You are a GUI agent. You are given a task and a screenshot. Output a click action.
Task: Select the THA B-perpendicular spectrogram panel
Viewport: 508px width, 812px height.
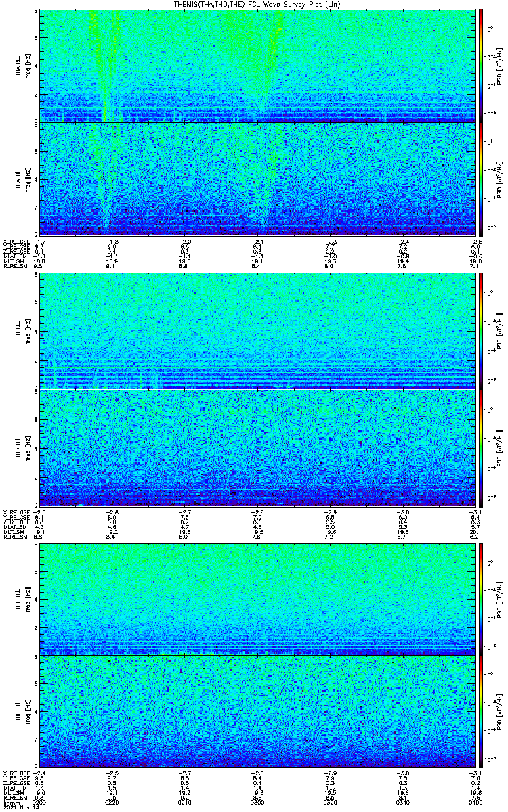point(257,66)
